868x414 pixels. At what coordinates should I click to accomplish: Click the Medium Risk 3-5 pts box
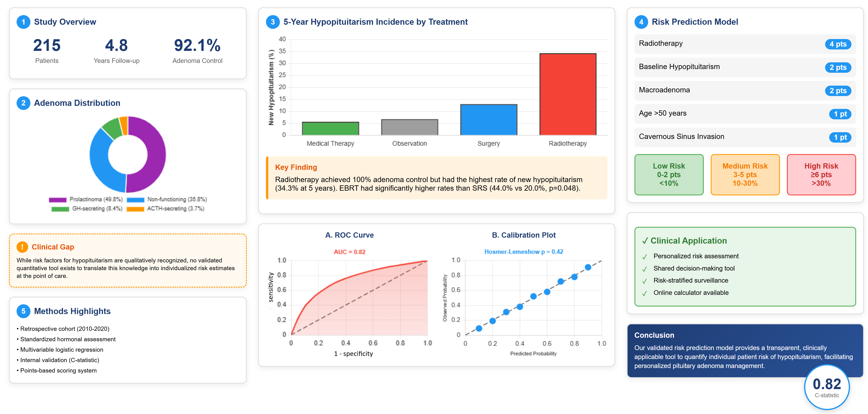[745, 175]
